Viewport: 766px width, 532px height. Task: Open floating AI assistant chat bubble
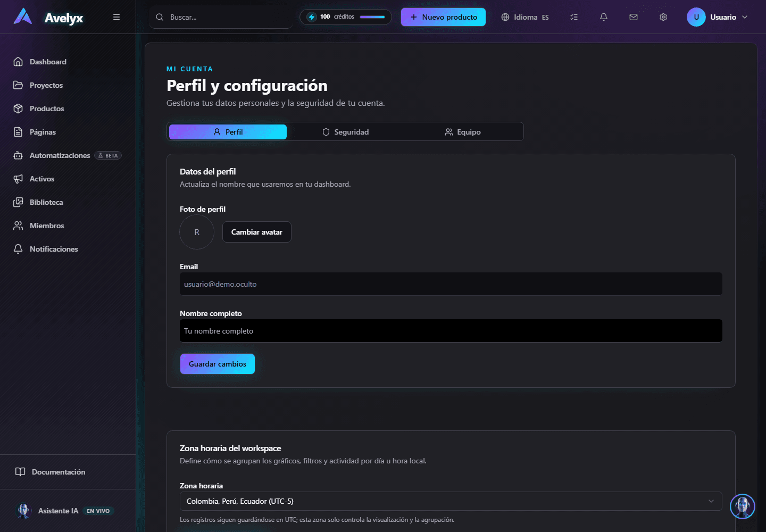point(743,506)
